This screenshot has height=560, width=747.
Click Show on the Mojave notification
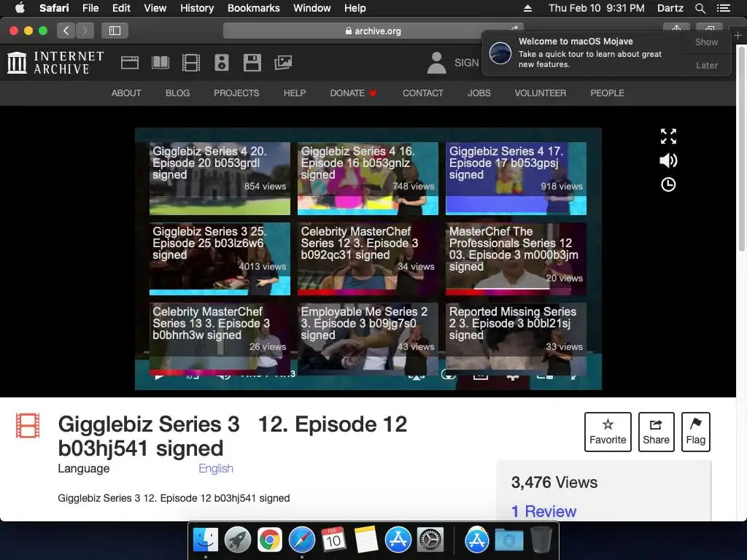pyautogui.click(x=706, y=42)
